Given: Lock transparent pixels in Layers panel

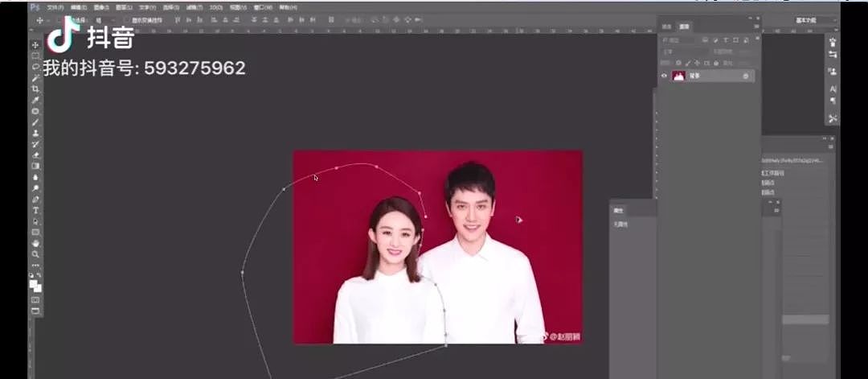Looking at the screenshot, I should [x=678, y=63].
